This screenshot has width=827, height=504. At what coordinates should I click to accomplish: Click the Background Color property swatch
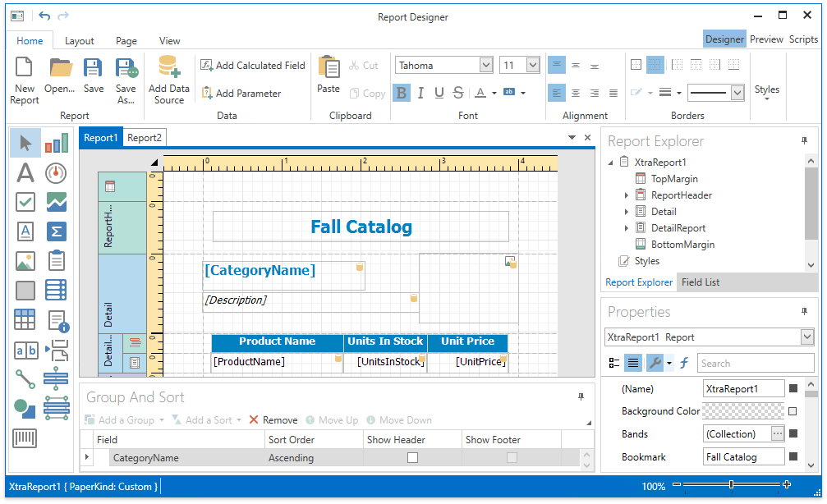744,410
